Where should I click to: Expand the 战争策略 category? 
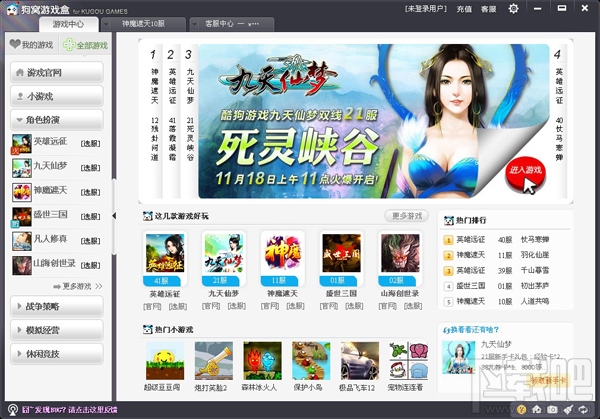57,307
